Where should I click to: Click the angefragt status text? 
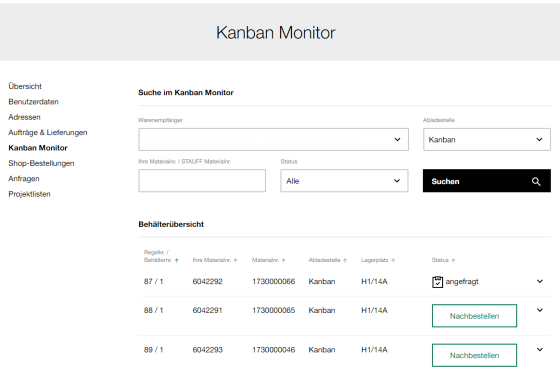pyautogui.click(x=462, y=282)
